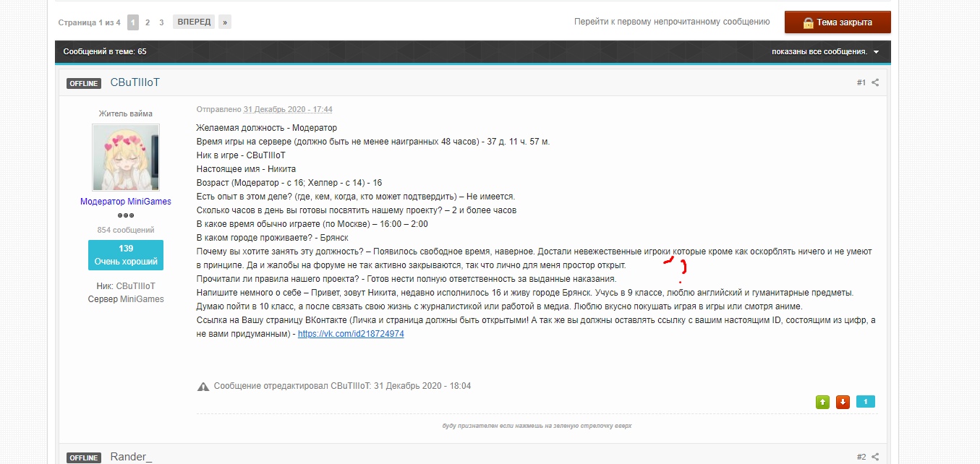Click the Тема закрыта button
The width and height of the screenshot is (980, 464).
click(838, 22)
